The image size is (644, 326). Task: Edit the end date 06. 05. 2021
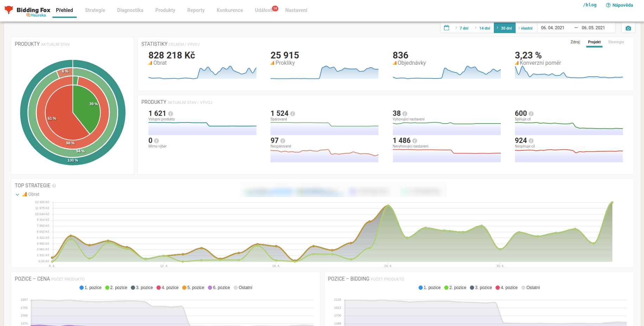coord(593,28)
